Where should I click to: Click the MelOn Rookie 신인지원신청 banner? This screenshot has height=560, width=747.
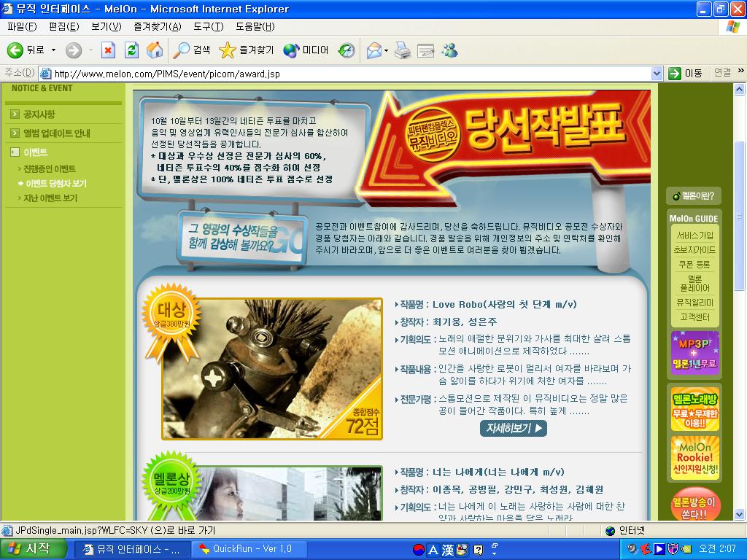coord(694,458)
